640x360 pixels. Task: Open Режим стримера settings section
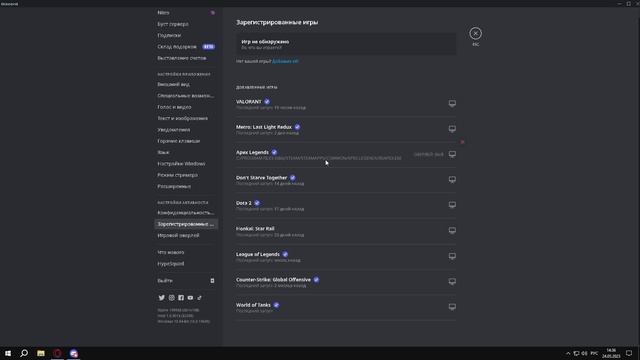click(186, 175)
